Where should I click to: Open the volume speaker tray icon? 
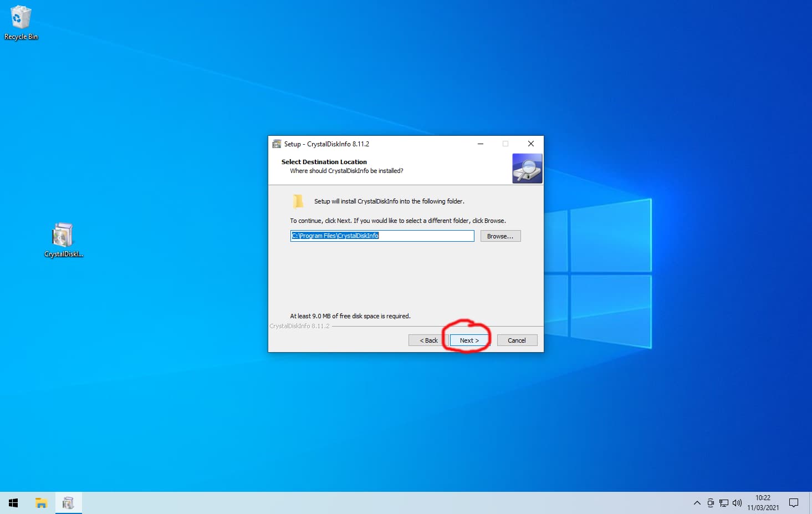point(737,503)
